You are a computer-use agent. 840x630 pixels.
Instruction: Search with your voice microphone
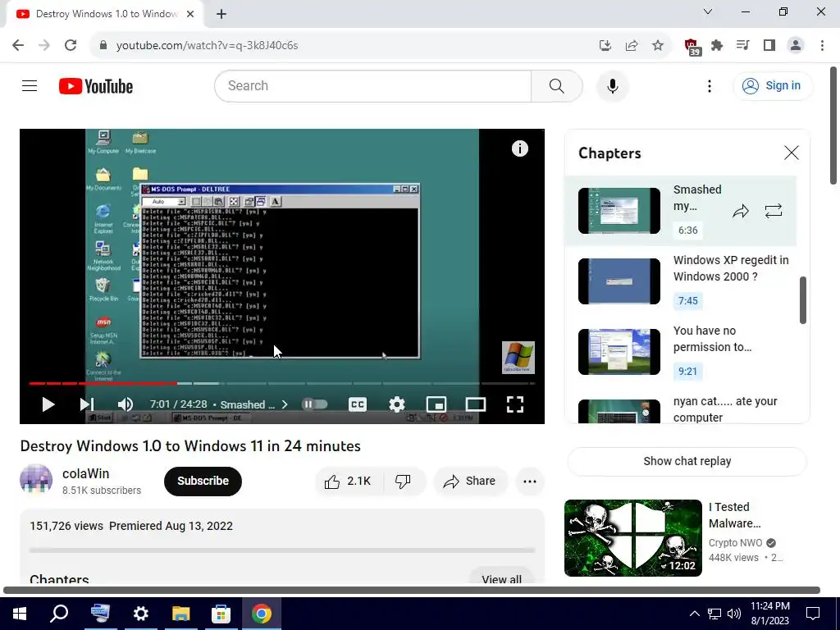(x=612, y=85)
